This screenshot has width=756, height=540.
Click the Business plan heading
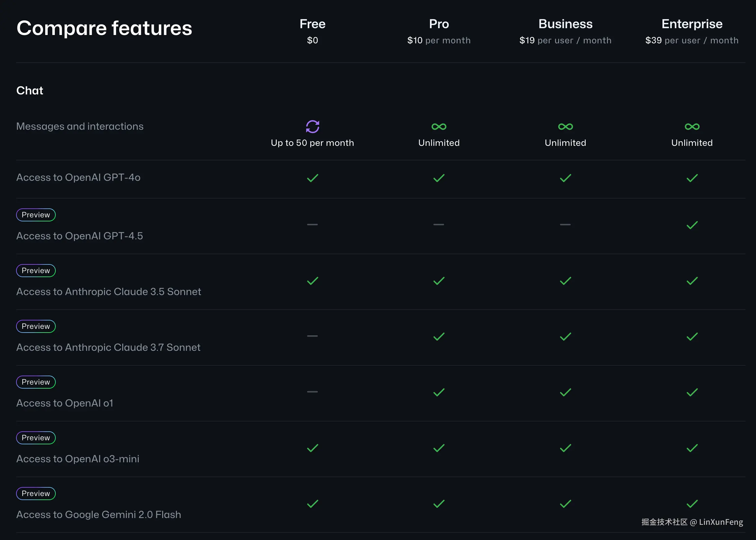tap(565, 24)
